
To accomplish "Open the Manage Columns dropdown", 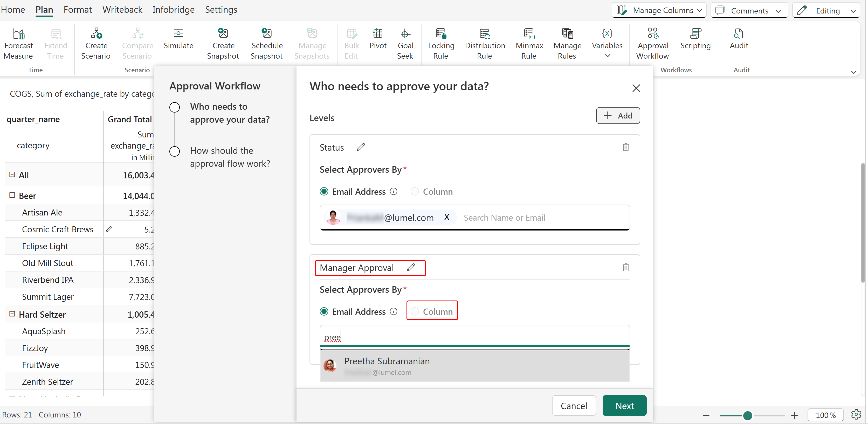I will click(x=659, y=10).
